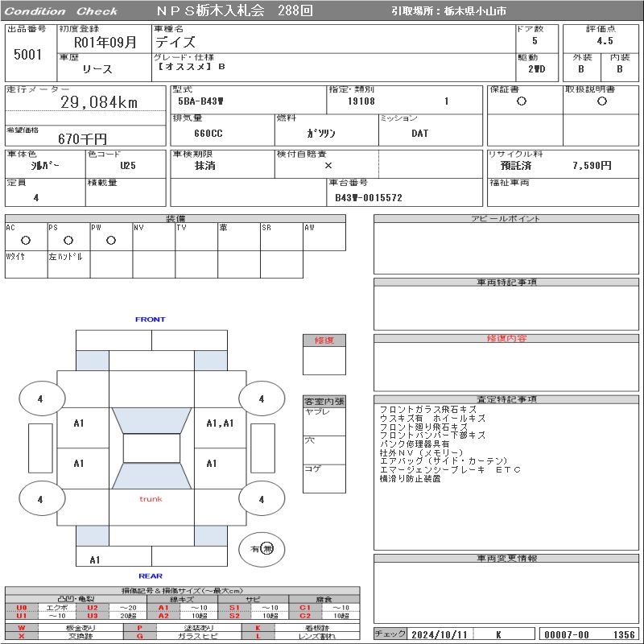This screenshot has height=644, width=644.
Task: Click the AC equipment circle mark
Action: click(26, 240)
